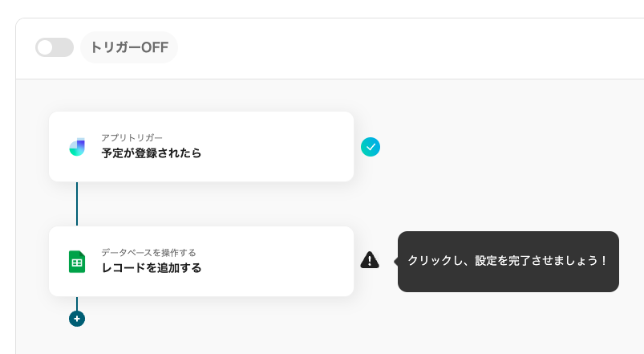Image resolution: width=644 pixels, height=354 pixels.
Task: Click the app trigger's colorful app icon
Action: click(x=77, y=147)
